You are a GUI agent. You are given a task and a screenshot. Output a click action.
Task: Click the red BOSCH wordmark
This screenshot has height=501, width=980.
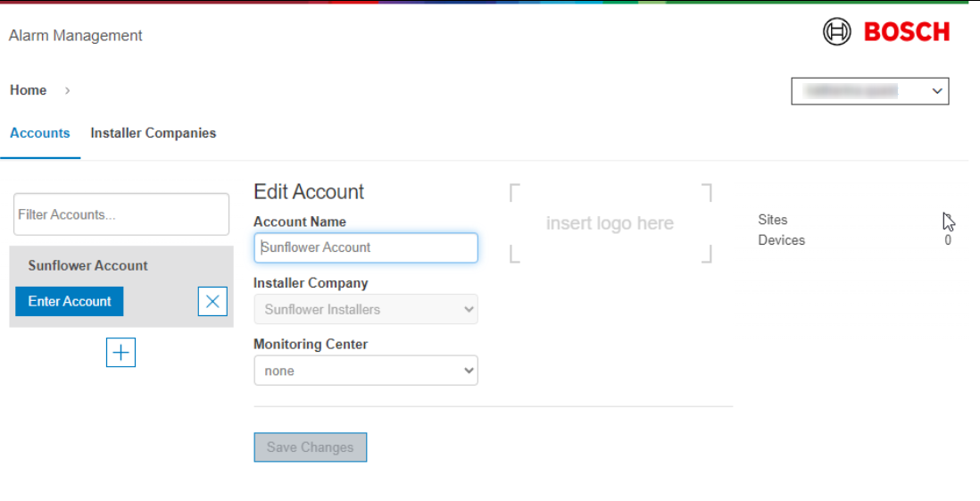click(906, 33)
